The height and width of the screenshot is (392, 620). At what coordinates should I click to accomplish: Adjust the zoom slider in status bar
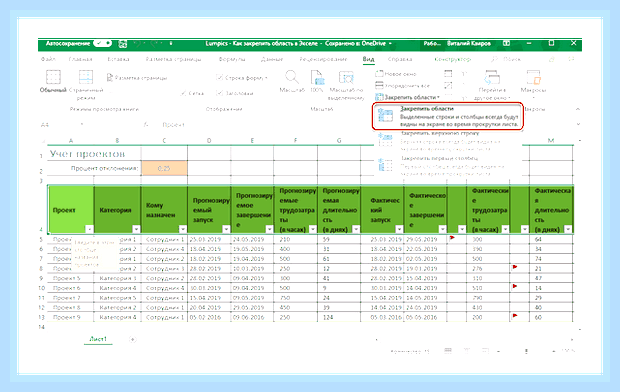tap(526, 351)
